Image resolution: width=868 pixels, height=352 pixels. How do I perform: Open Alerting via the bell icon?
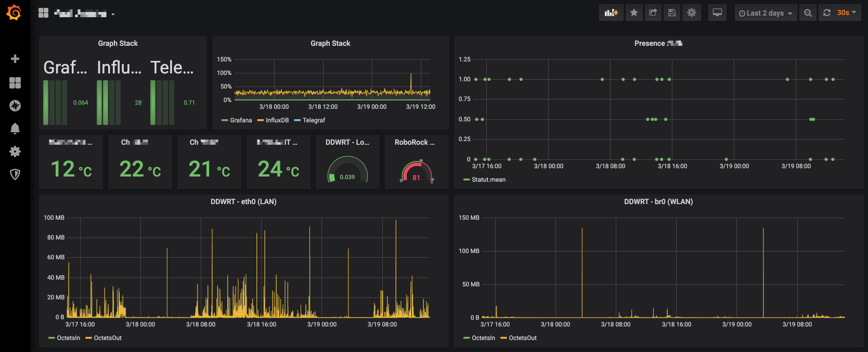point(15,129)
